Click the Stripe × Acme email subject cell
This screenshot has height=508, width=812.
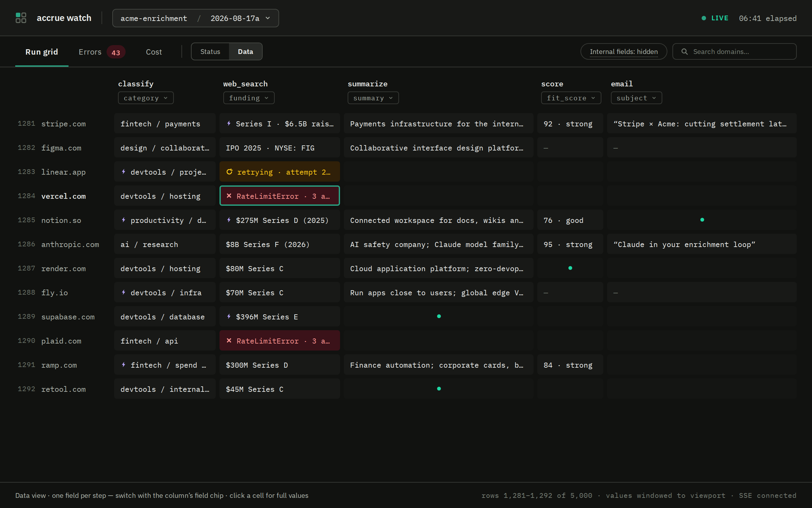click(702, 123)
